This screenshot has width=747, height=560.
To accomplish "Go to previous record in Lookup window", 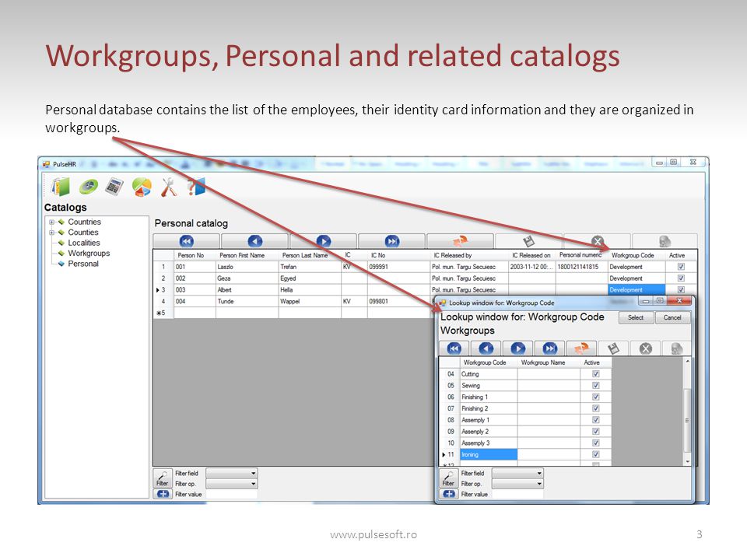I will pos(486,348).
